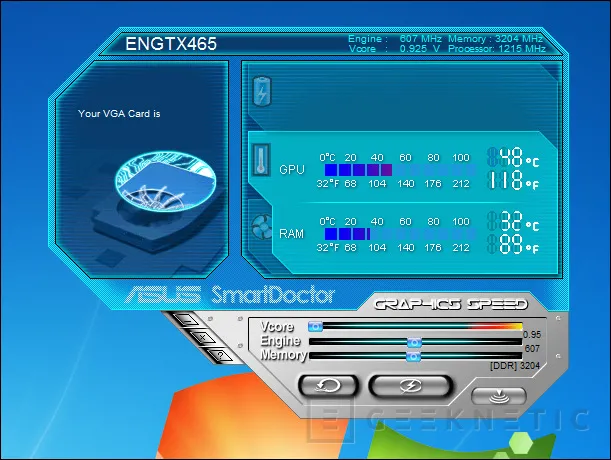Click the RAM 89 °F reading
The width and height of the screenshot is (611, 460).
(514, 244)
